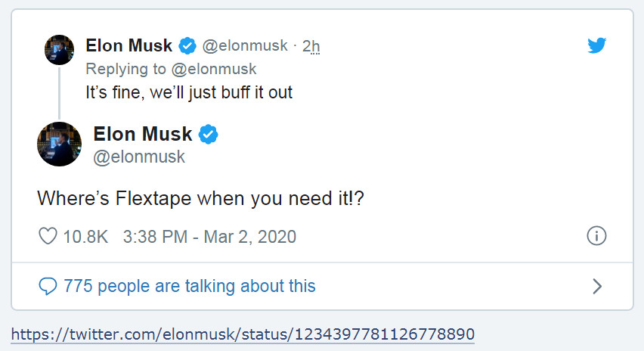Image resolution: width=644 pixels, height=351 pixels.
Task: Click the Twitter bird logo icon
Action: 597,45
